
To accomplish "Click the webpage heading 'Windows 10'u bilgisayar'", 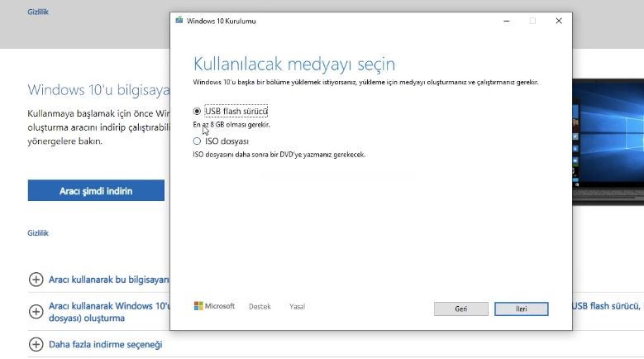I will point(98,90).
